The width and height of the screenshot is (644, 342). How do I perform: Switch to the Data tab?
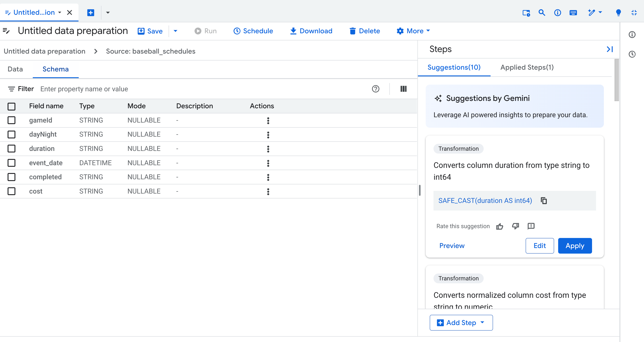click(15, 69)
